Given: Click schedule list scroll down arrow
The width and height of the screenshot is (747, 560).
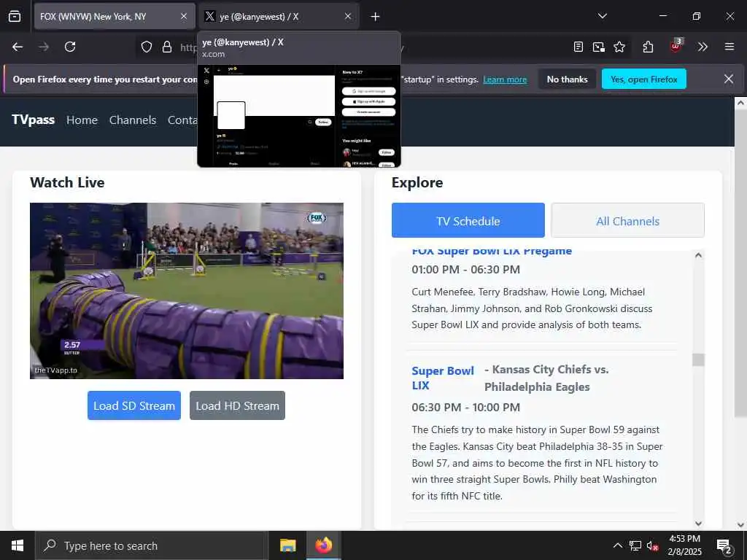Looking at the screenshot, I should (x=698, y=524).
